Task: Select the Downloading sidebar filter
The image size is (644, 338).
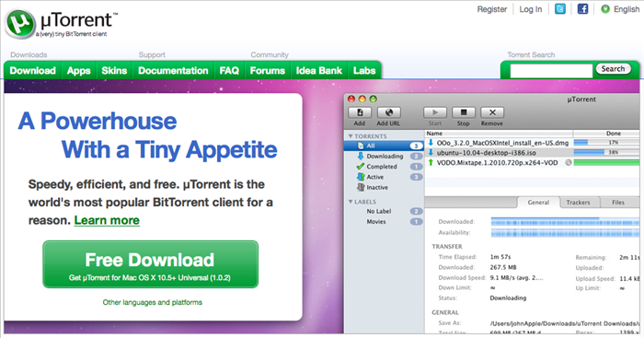Action: coord(384,157)
